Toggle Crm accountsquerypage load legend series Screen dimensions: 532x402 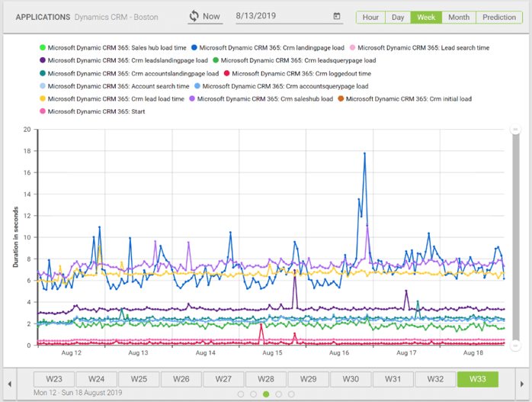coord(281,86)
